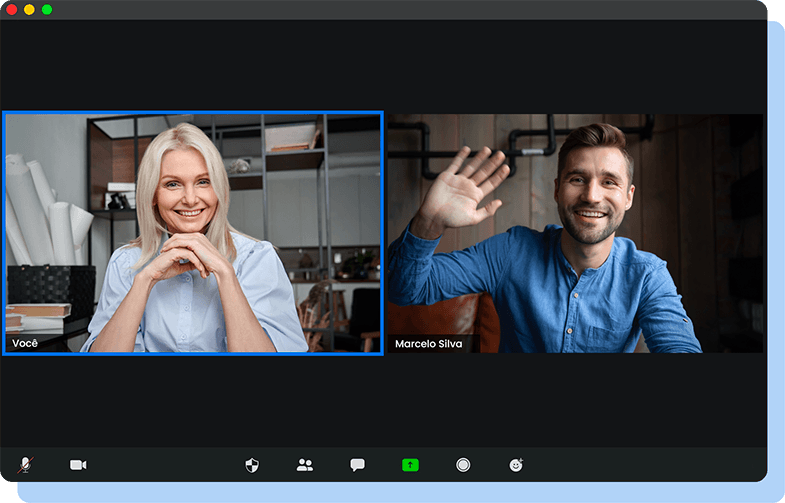The image size is (785, 503).
Task: Open the chat panel
Action: click(357, 465)
